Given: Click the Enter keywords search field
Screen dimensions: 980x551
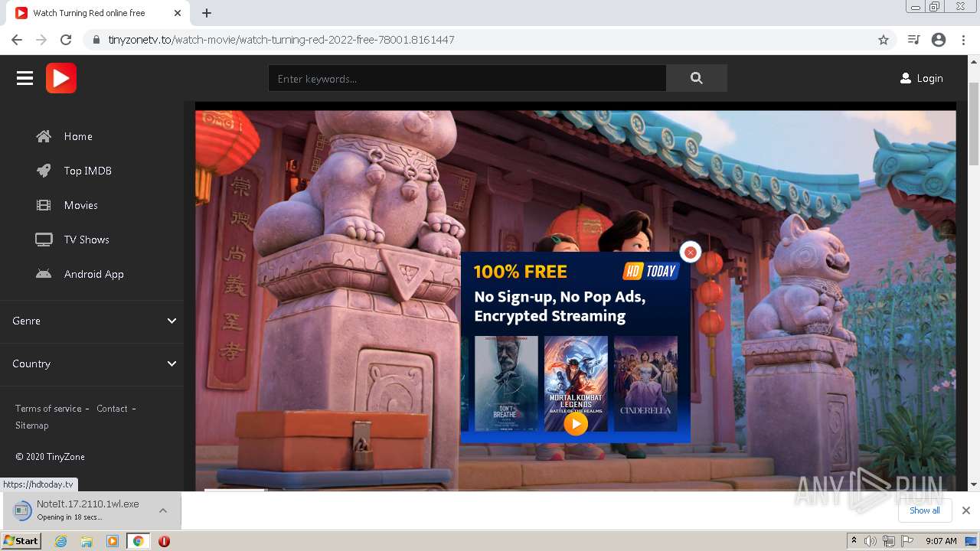Looking at the screenshot, I should point(467,78).
